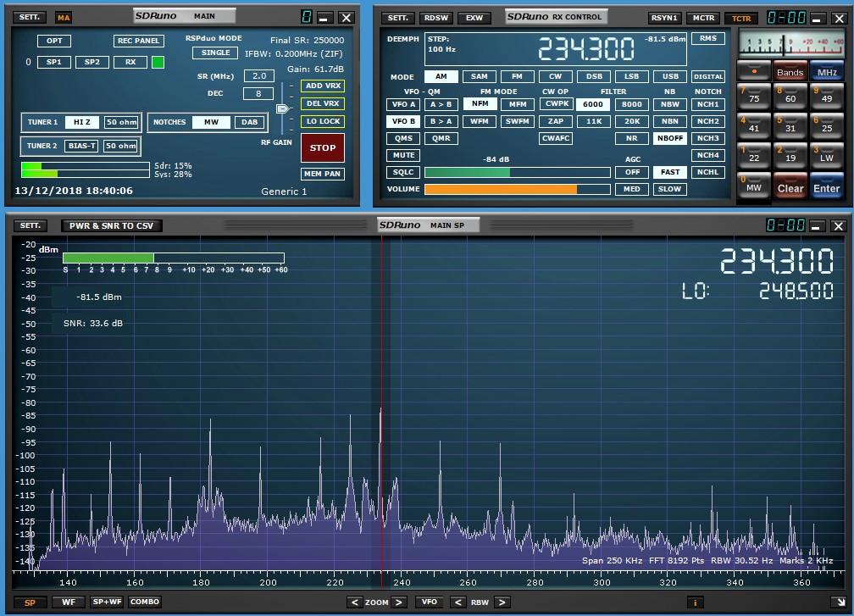Toggle the MUTE button
854x616 pixels.
click(403, 155)
